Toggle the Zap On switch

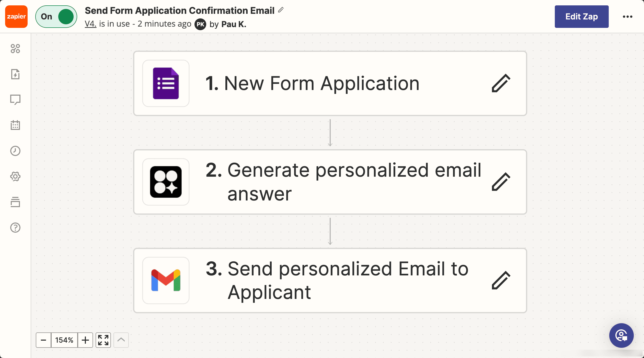click(56, 16)
